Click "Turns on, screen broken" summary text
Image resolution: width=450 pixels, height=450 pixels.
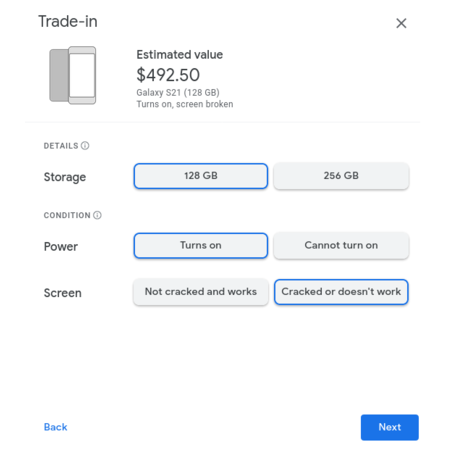185,104
